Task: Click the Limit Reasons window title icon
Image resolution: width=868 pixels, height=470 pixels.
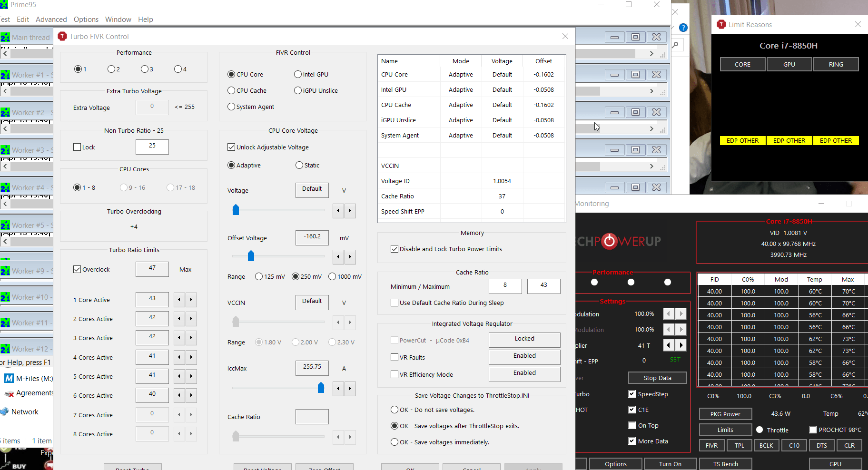Action: coord(721,24)
